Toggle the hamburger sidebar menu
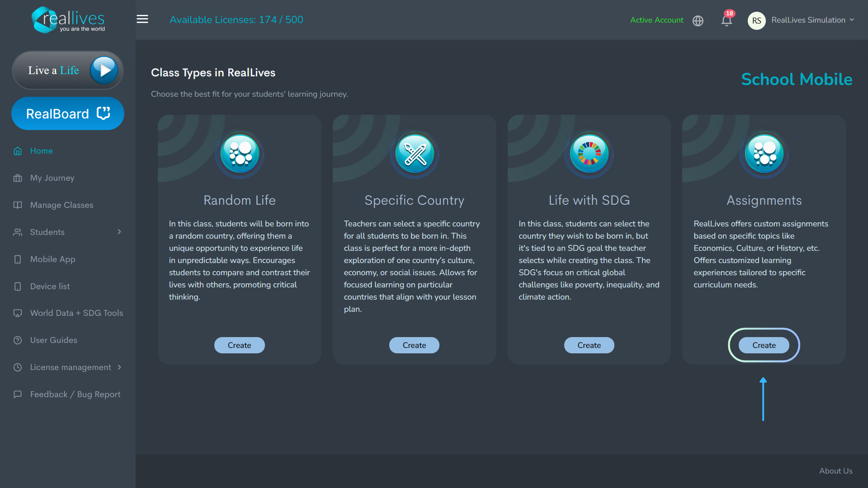 142,19
